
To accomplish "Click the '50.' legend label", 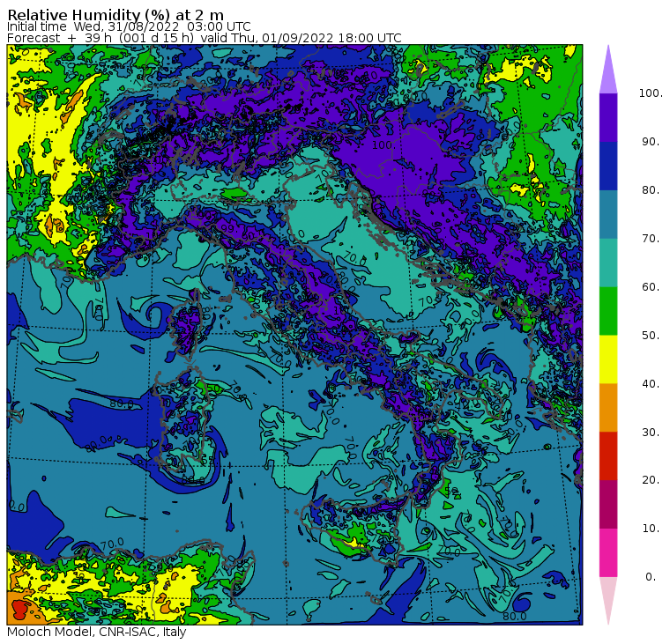I will (651, 335).
